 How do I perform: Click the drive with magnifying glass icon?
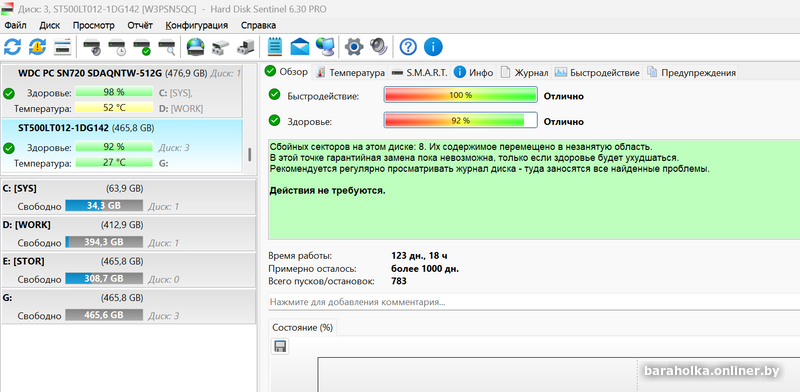pyautogui.click(x=167, y=47)
